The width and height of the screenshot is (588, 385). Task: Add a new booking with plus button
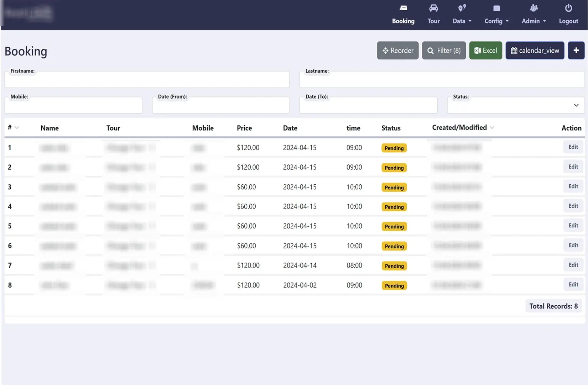pyautogui.click(x=576, y=51)
